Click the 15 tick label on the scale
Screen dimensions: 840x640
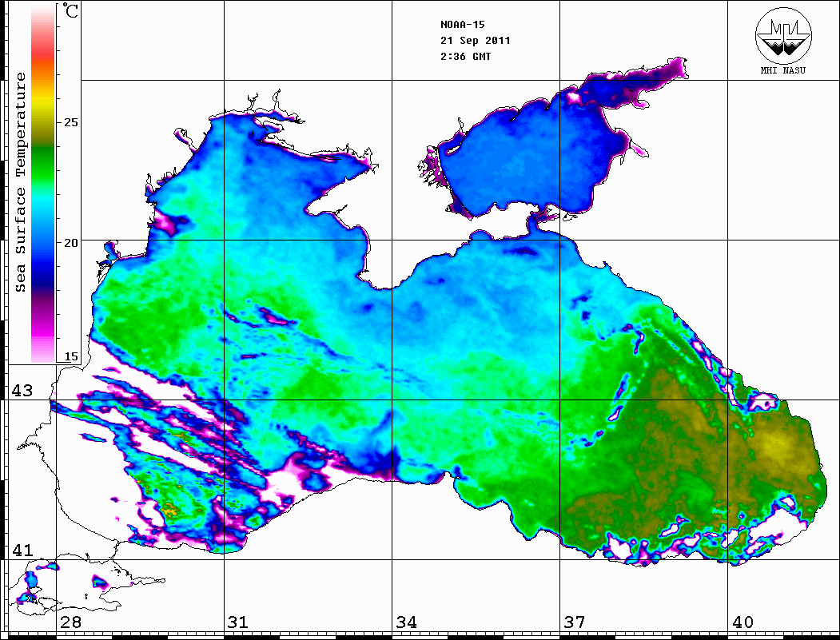click(70, 357)
